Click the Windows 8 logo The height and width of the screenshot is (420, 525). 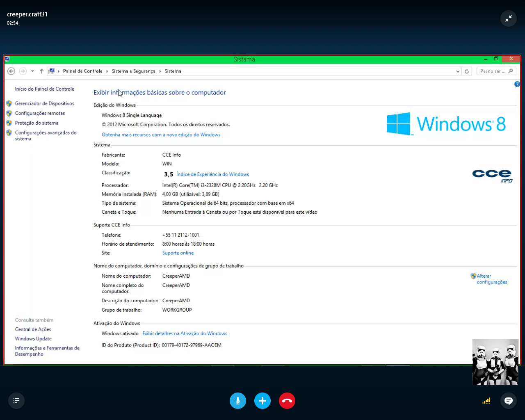[446, 123]
